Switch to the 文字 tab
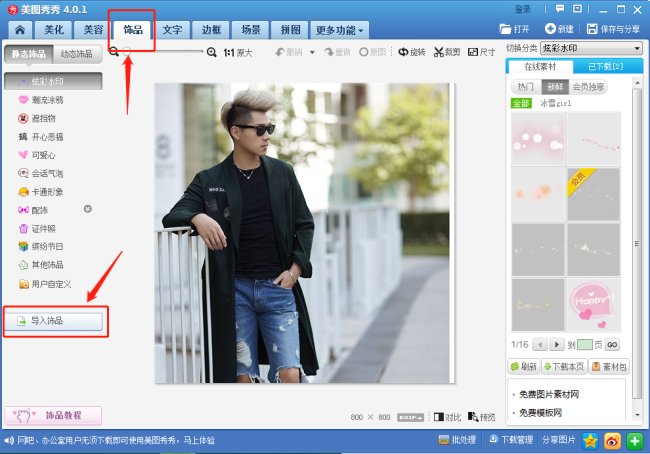The width and height of the screenshot is (650, 454). (172, 30)
